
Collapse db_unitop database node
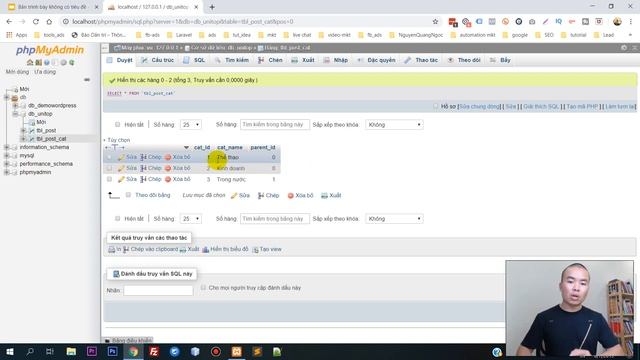[15, 114]
